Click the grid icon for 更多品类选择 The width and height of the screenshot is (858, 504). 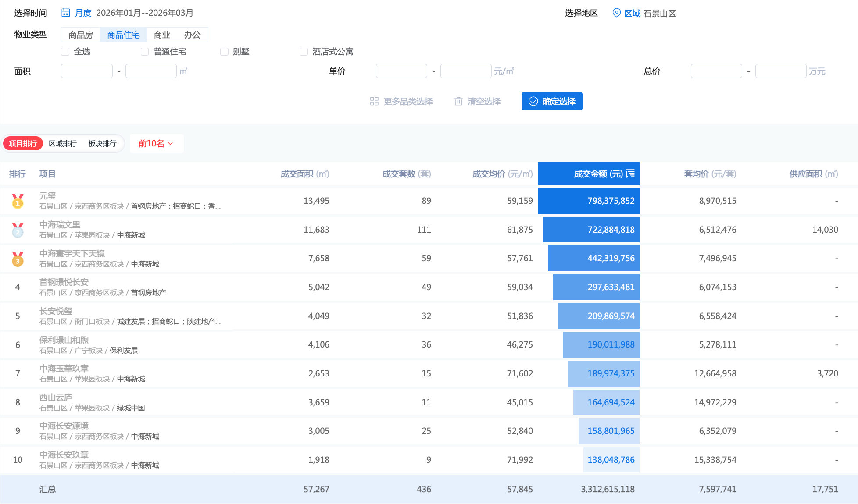coord(374,102)
